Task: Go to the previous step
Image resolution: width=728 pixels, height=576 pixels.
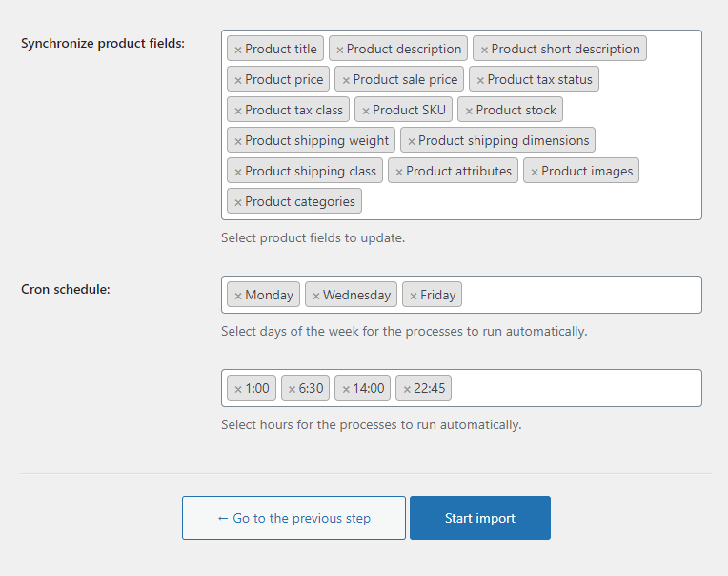Action: (293, 518)
